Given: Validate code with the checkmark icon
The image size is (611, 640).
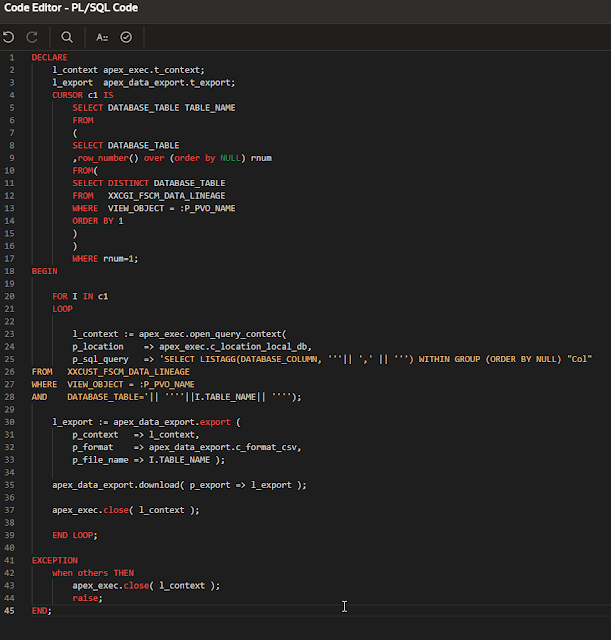Looking at the screenshot, I should pos(126,37).
